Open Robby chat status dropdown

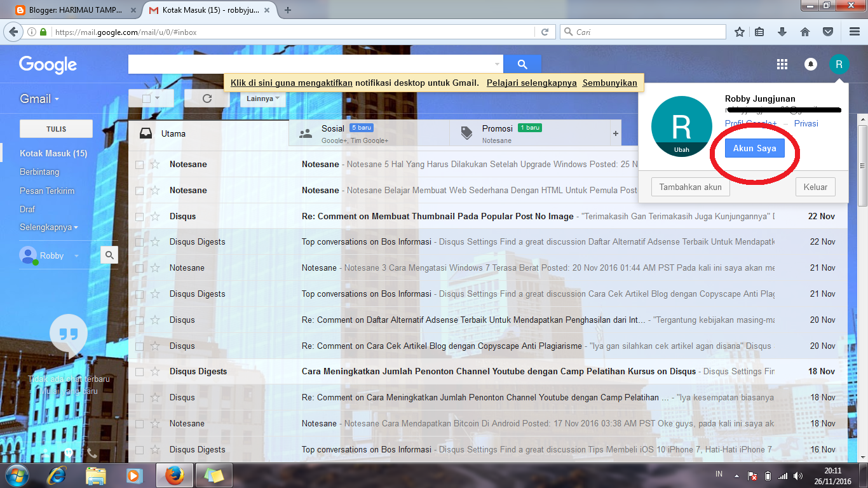click(76, 256)
